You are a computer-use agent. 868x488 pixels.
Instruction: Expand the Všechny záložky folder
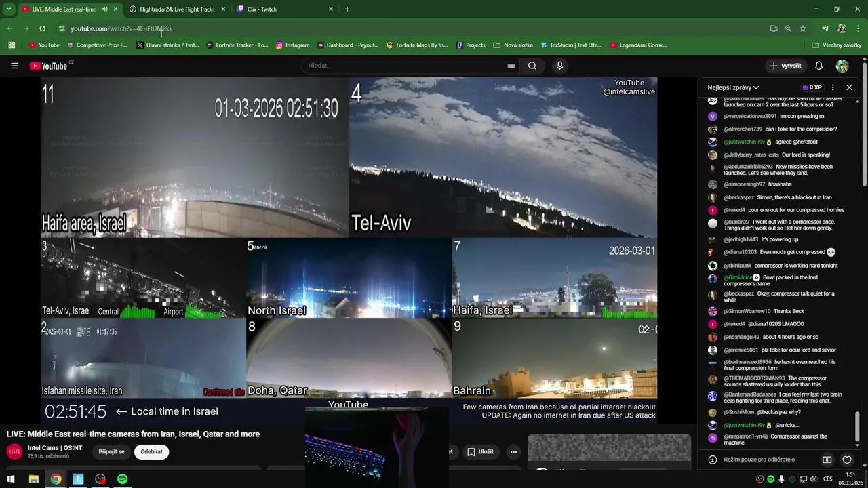pos(836,45)
